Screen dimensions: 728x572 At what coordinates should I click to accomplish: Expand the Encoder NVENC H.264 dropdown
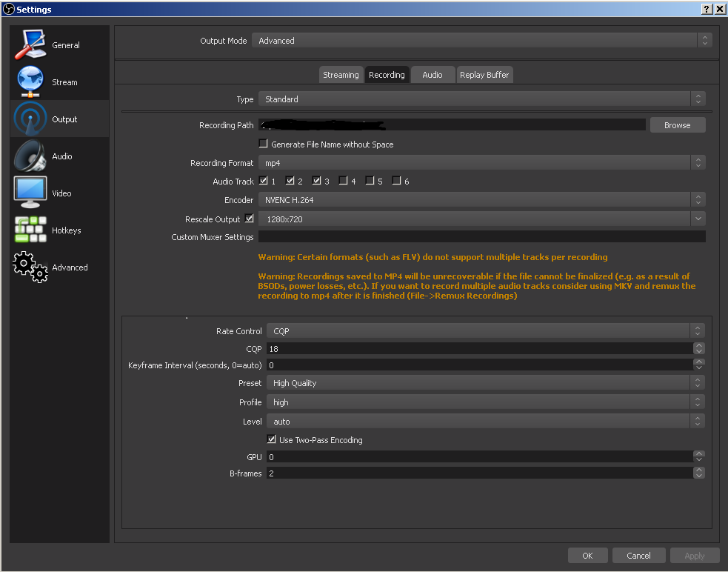pos(481,199)
